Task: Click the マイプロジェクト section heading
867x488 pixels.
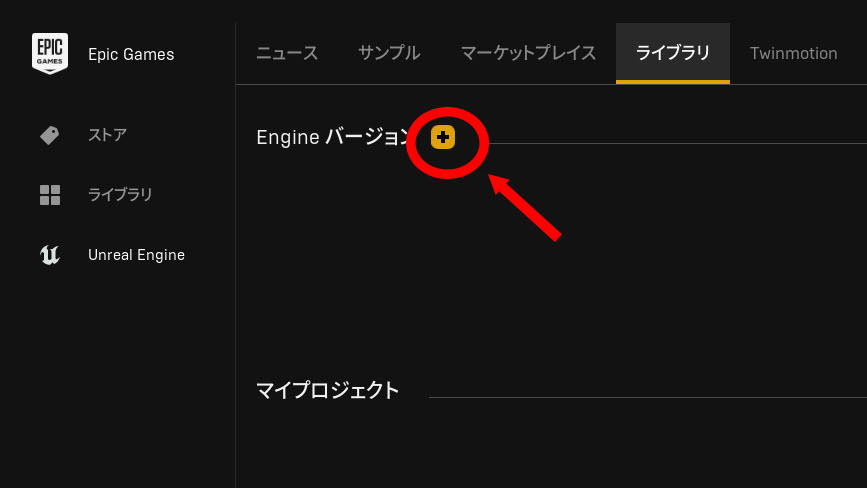Action: point(327,390)
